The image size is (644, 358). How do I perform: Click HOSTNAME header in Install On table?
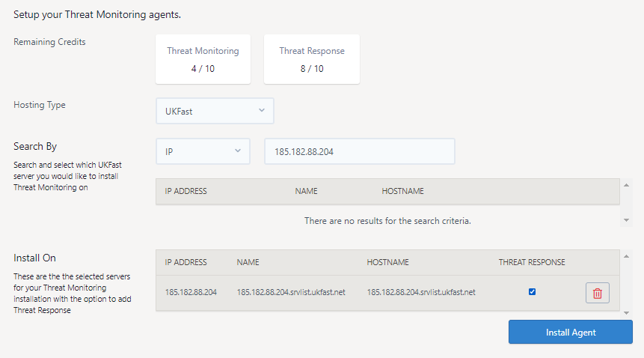[387, 262]
